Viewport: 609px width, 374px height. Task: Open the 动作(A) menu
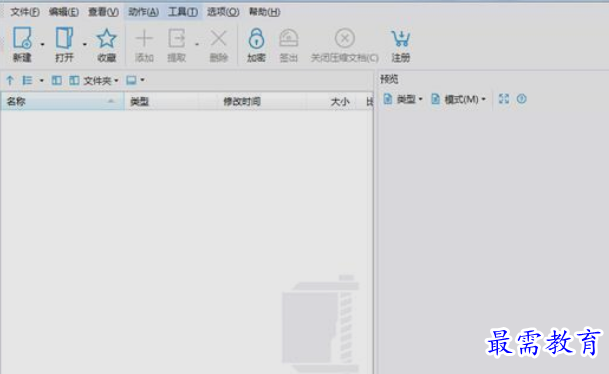click(x=143, y=12)
